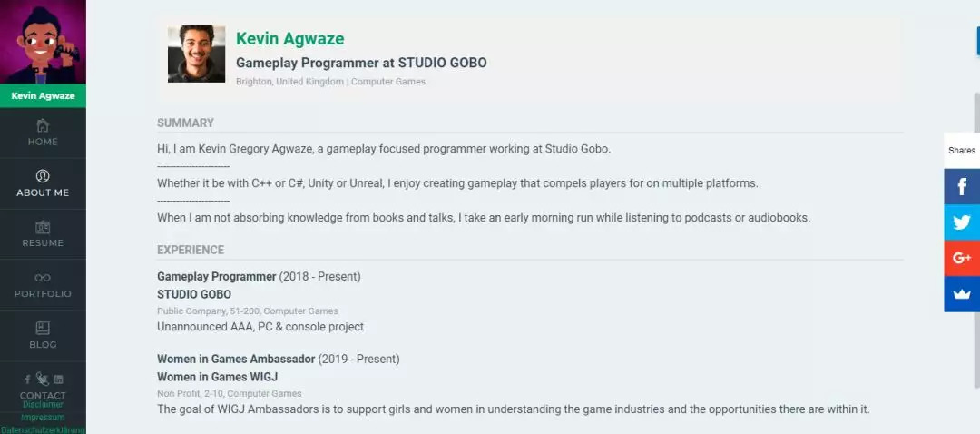This screenshot has height=434, width=980.
Task: Open the Portfolio glasses icon
Action: point(43,278)
